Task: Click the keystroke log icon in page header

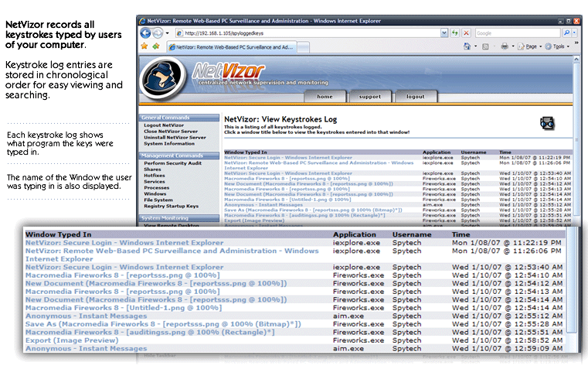Action: coord(547,122)
